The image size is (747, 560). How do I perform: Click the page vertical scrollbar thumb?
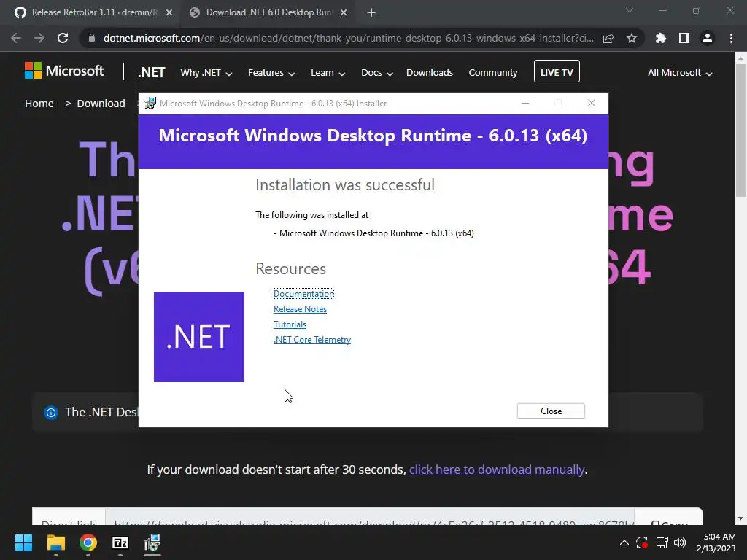click(x=740, y=131)
